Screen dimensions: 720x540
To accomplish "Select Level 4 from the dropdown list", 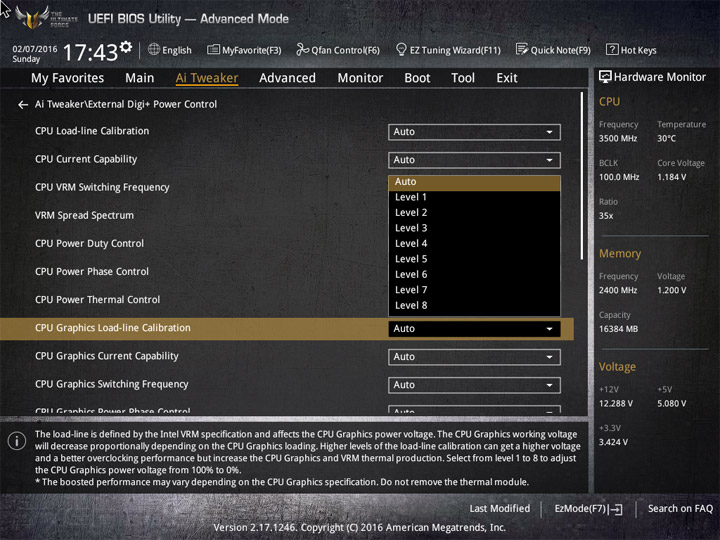I will click(x=474, y=244).
